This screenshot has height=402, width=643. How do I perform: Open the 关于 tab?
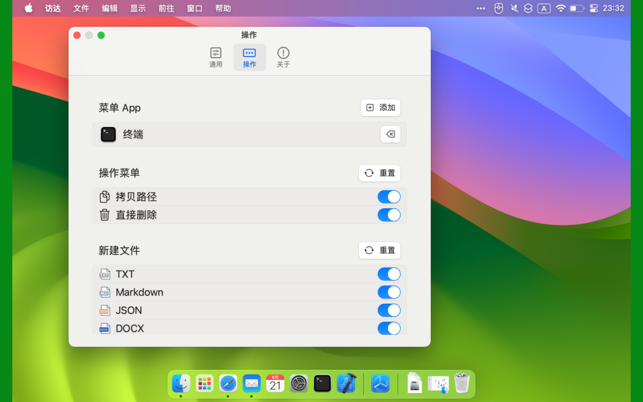click(x=283, y=57)
